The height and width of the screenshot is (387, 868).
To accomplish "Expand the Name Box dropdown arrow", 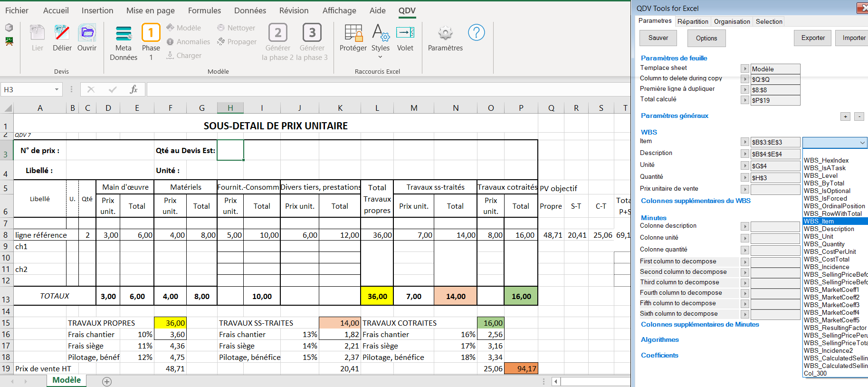I will pos(57,89).
